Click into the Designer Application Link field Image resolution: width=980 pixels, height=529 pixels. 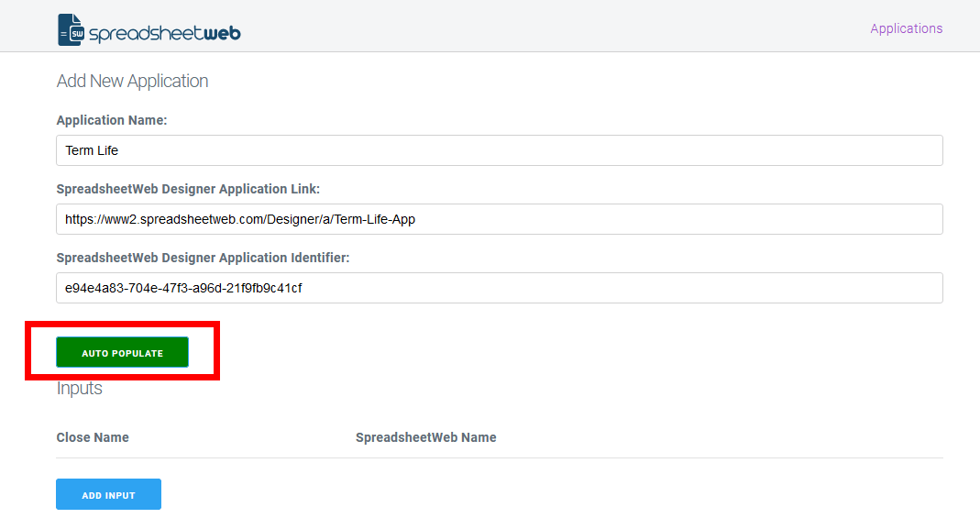pyautogui.click(x=500, y=219)
